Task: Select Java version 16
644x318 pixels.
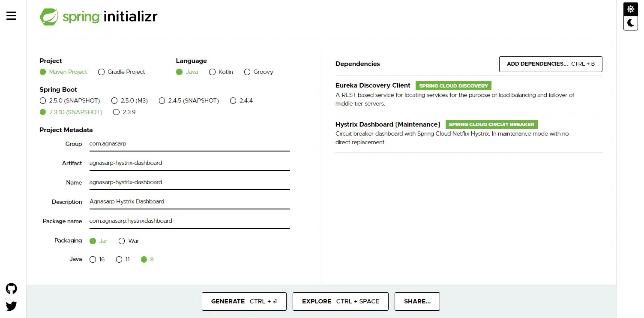Action: pyautogui.click(x=97, y=259)
